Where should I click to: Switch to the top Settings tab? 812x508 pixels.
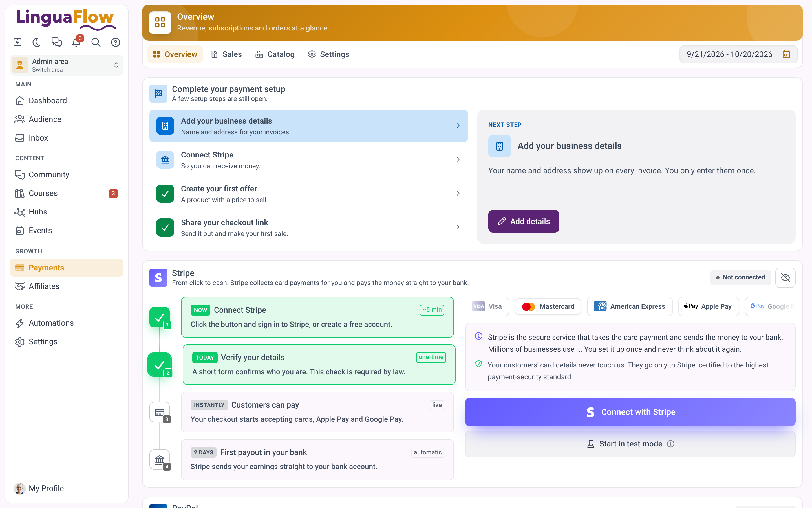(x=328, y=54)
